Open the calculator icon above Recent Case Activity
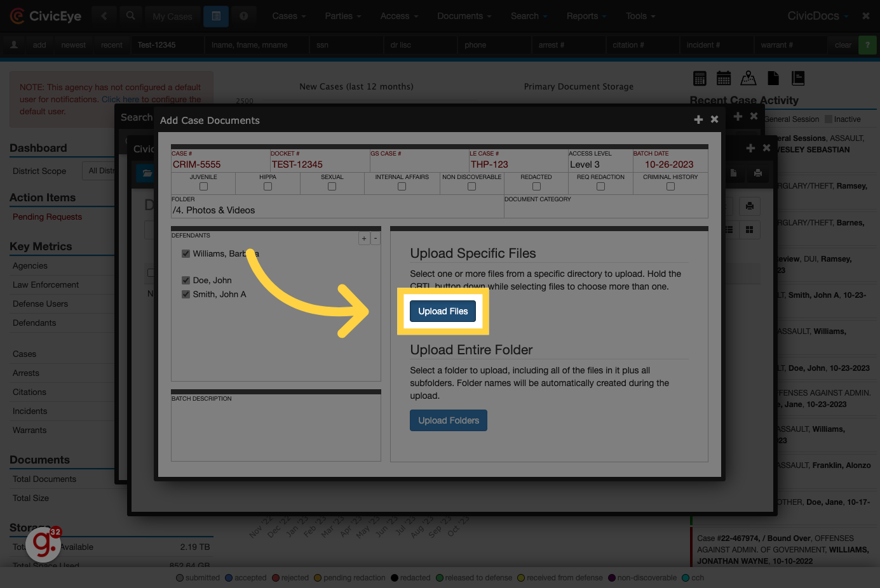The height and width of the screenshot is (588, 880). [x=700, y=78]
